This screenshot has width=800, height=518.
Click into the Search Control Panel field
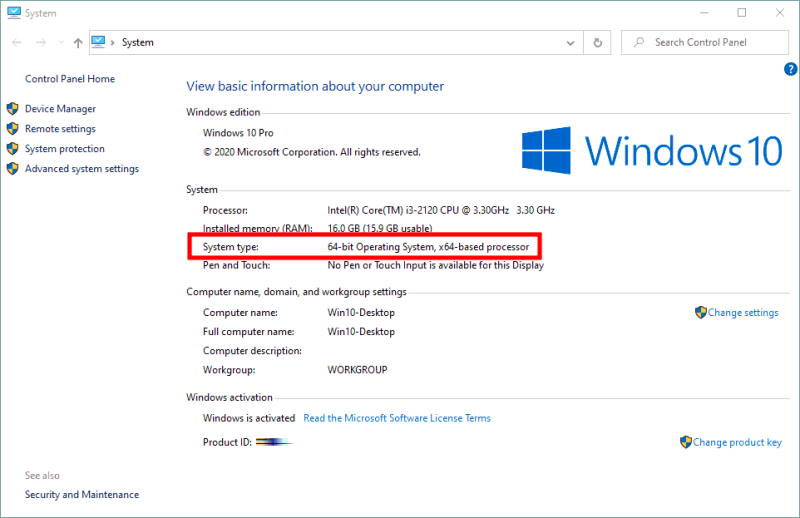click(x=705, y=42)
